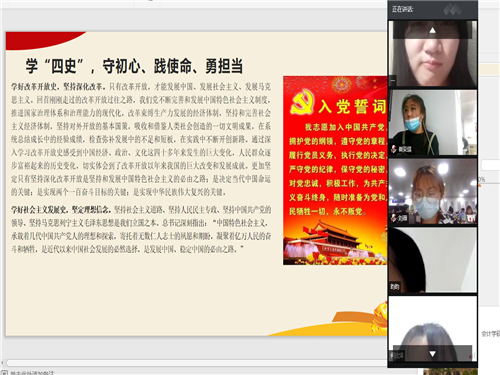Screen dimensions: 500x375
Task: Select the bottom participant's video tile
Action: point(433,328)
